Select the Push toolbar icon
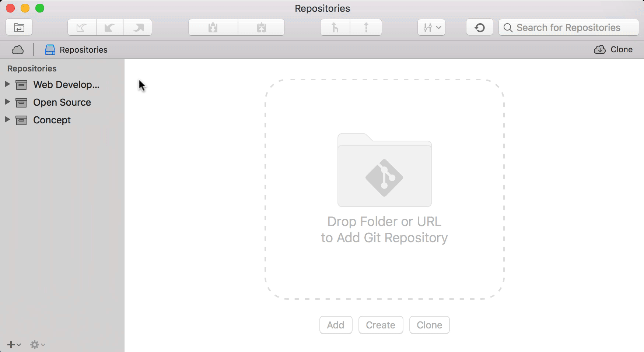The height and width of the screenshot is (352, 644). [366, 27]
